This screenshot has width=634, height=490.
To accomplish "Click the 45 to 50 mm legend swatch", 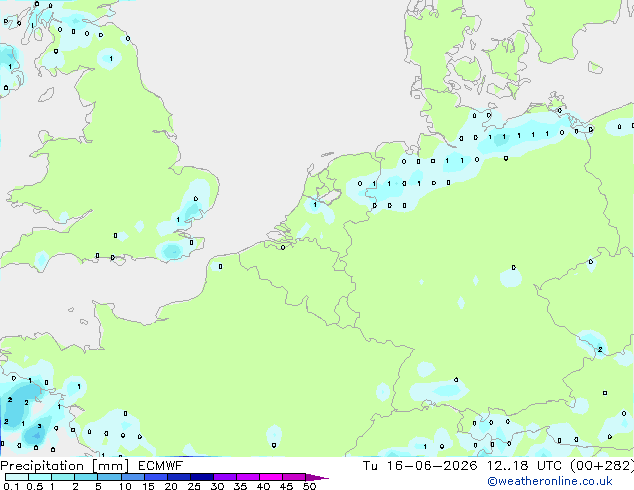I will tap(294, 477).
